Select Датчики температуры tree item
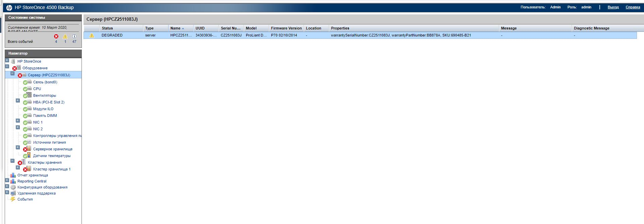 coord(52,156)
